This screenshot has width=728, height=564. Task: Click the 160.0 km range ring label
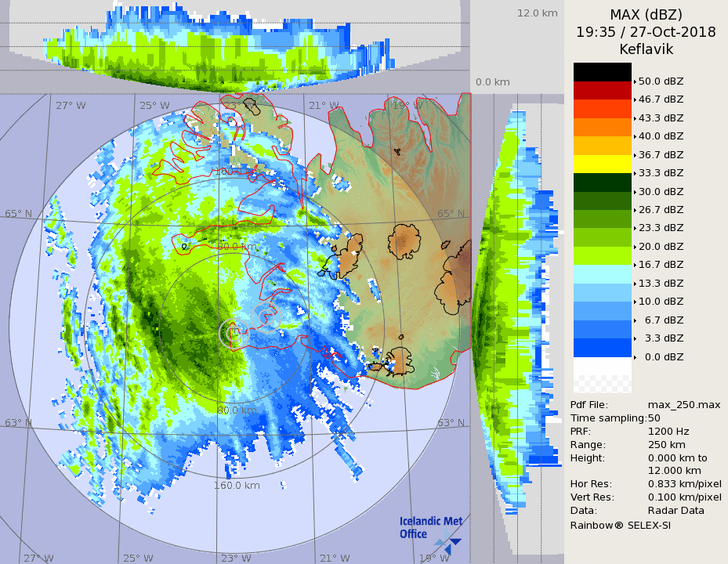[237, 486]
